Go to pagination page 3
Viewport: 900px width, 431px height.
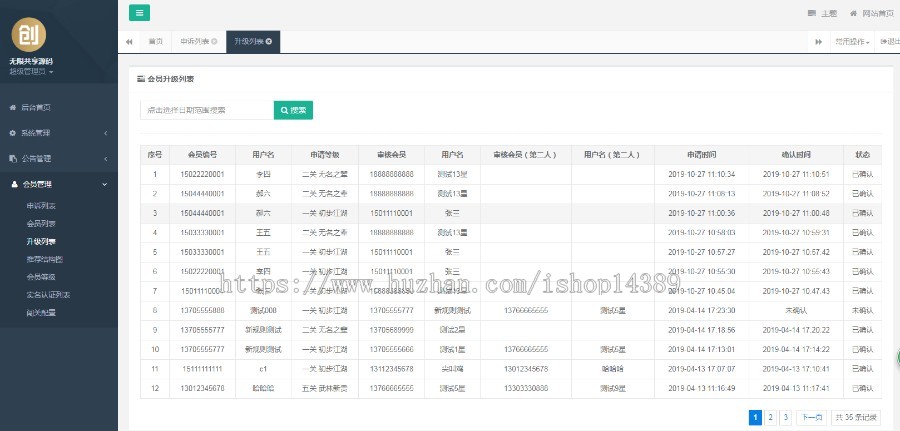(786, 417)
